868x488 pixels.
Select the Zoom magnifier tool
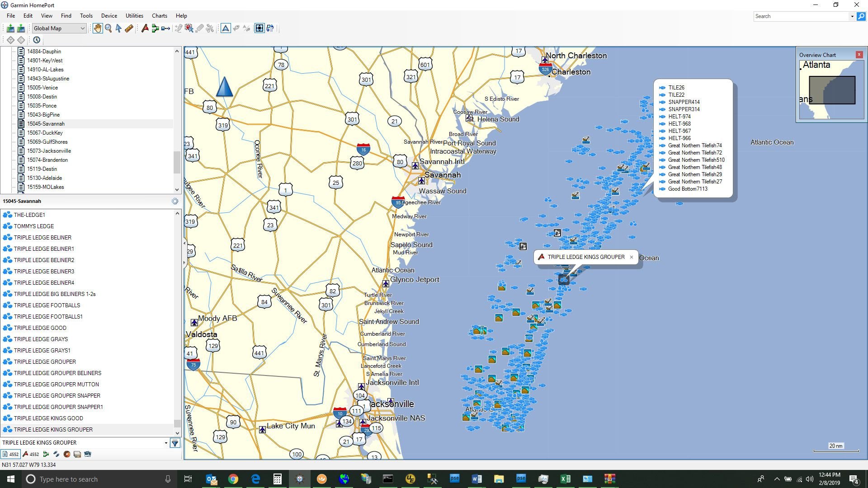click(x=108, y=28)
